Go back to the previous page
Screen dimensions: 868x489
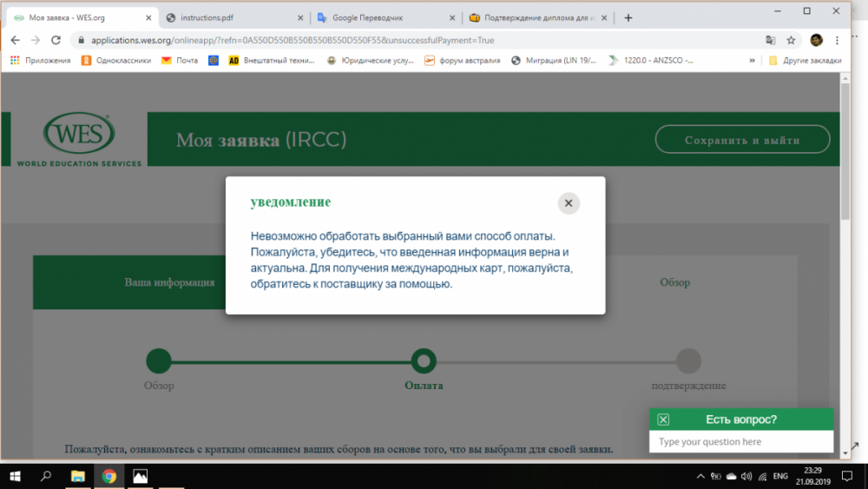tap(15, 40)
